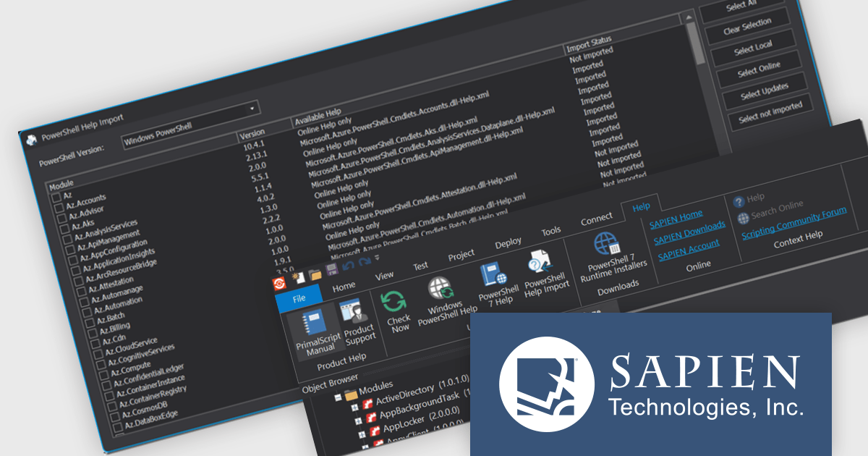The width and height of the screenshot is (868, 456).
Task: Click the Clear Selection button
Action: point(747,28)
